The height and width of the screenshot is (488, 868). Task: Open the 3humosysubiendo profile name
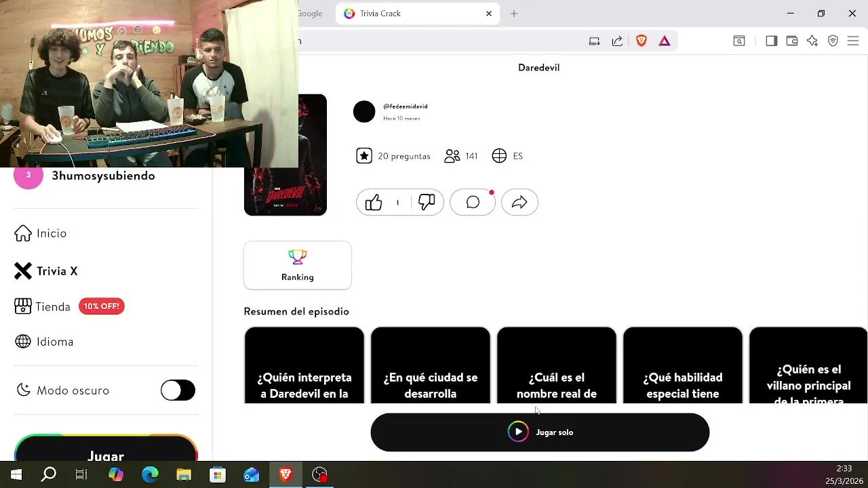click(x=103, y=176)
